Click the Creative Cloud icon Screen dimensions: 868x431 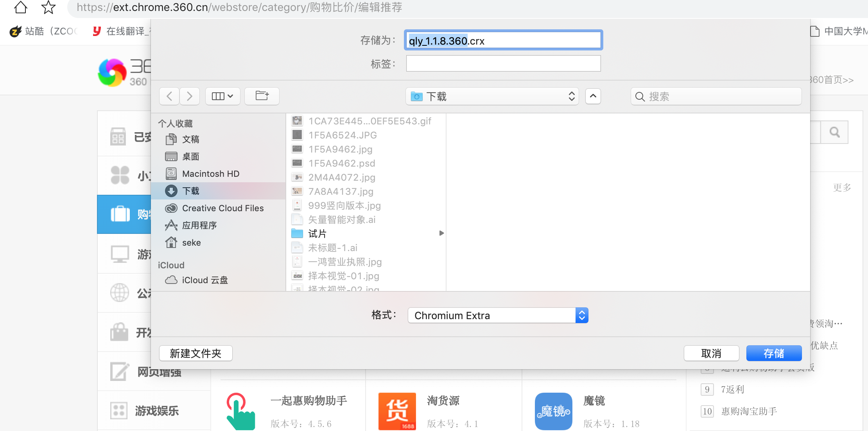click(171, 208)
